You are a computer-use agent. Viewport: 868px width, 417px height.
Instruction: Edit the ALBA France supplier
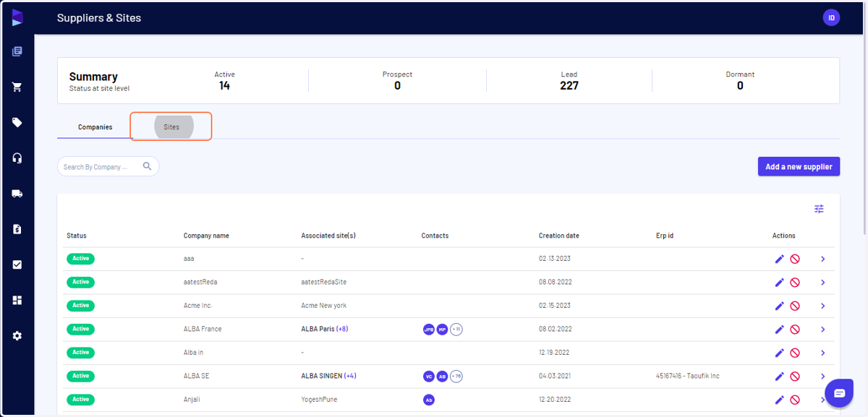(x=780, y=330)
